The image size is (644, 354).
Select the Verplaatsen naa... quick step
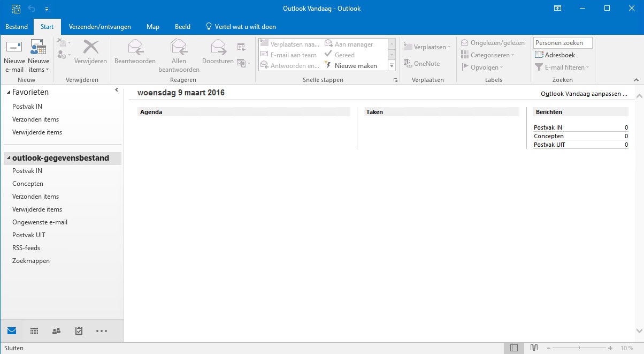coord(290,44)
